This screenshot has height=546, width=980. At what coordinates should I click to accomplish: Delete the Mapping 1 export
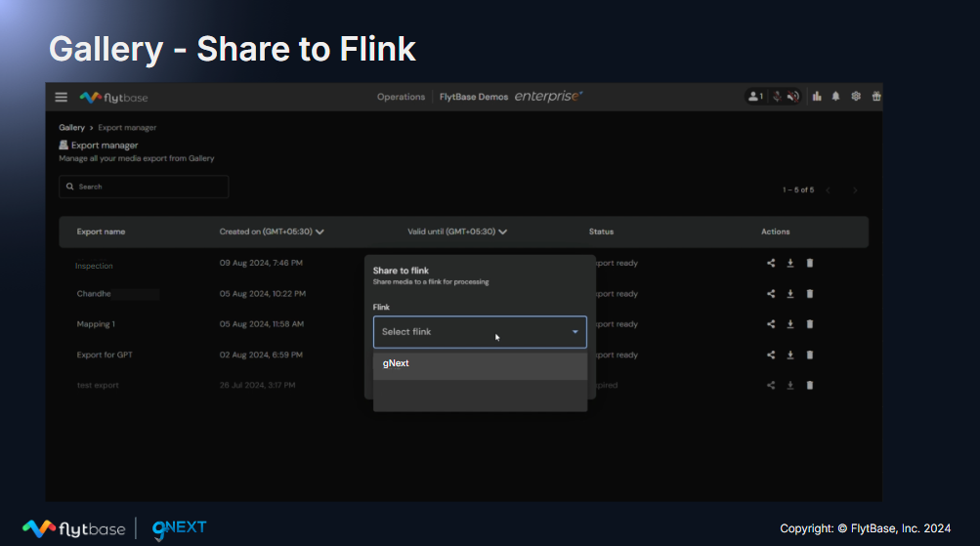pyautogui.click(x=809, y=324)
